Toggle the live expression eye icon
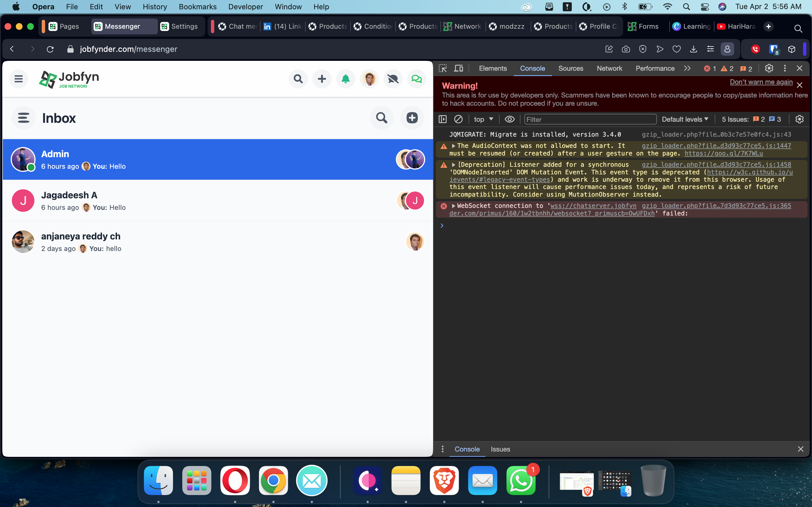812x507 pixels. (x=509, y=119)
